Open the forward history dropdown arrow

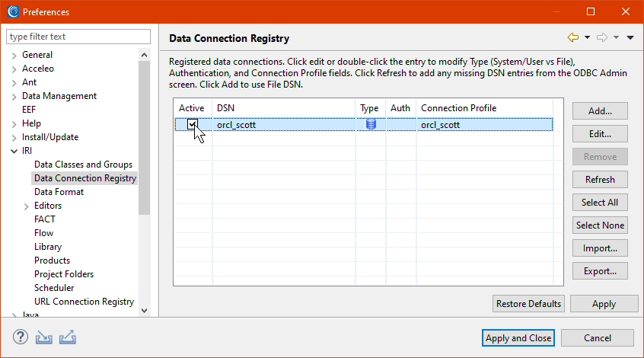pos(616,37)
